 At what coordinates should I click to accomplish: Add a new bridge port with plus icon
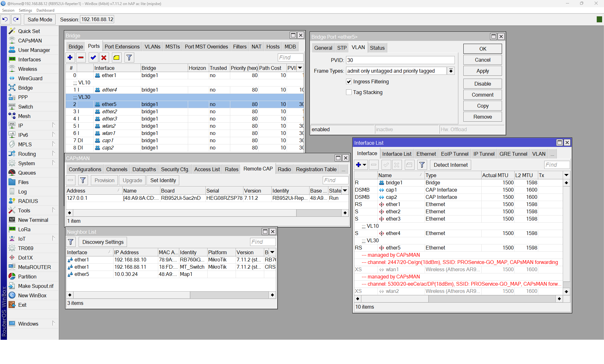(x=70, y=58)
